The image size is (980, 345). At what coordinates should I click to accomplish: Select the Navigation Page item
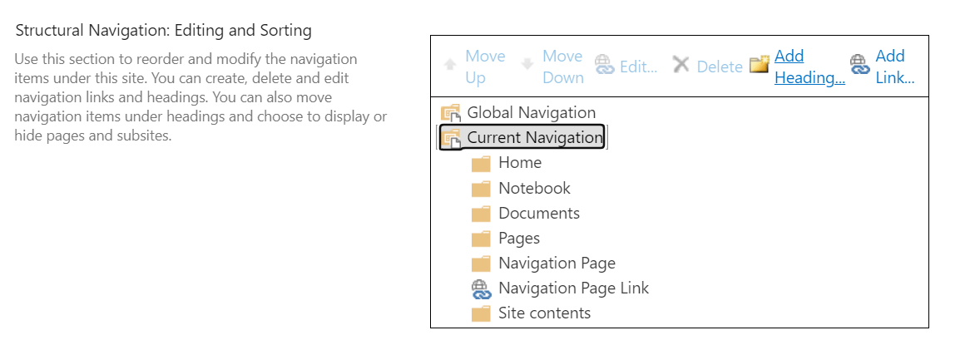pos(557,264)
